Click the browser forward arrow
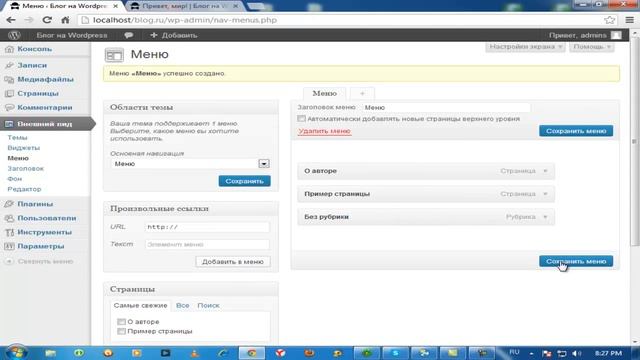640x360 pixels. (x=29, y=20)
